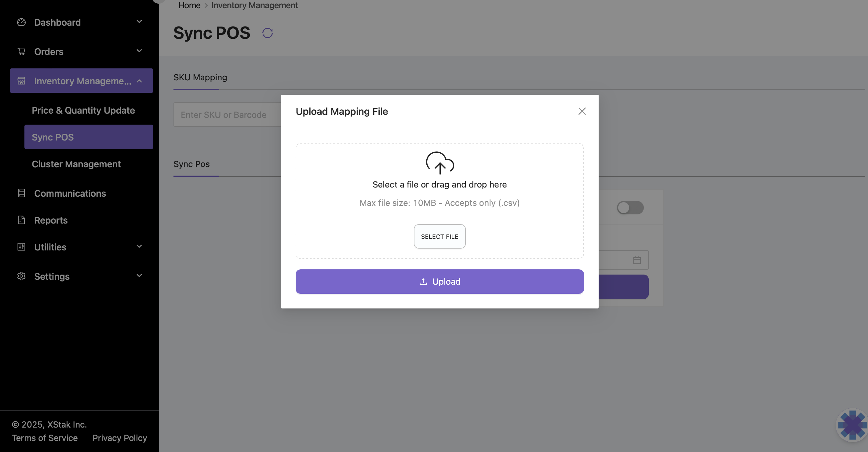Click the refresh icon beside Sync POS
The width and height of the screenshot is (868, 452).
(x=268, y=33)
